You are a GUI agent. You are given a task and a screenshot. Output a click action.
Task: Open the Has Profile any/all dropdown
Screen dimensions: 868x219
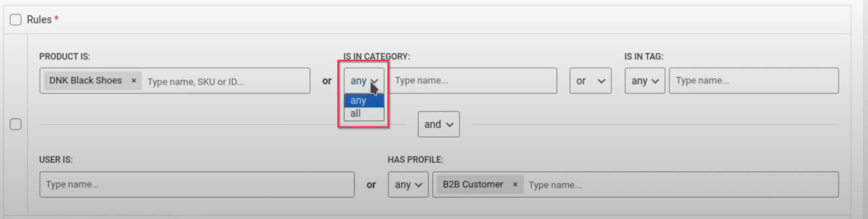(x=408, y=184)
